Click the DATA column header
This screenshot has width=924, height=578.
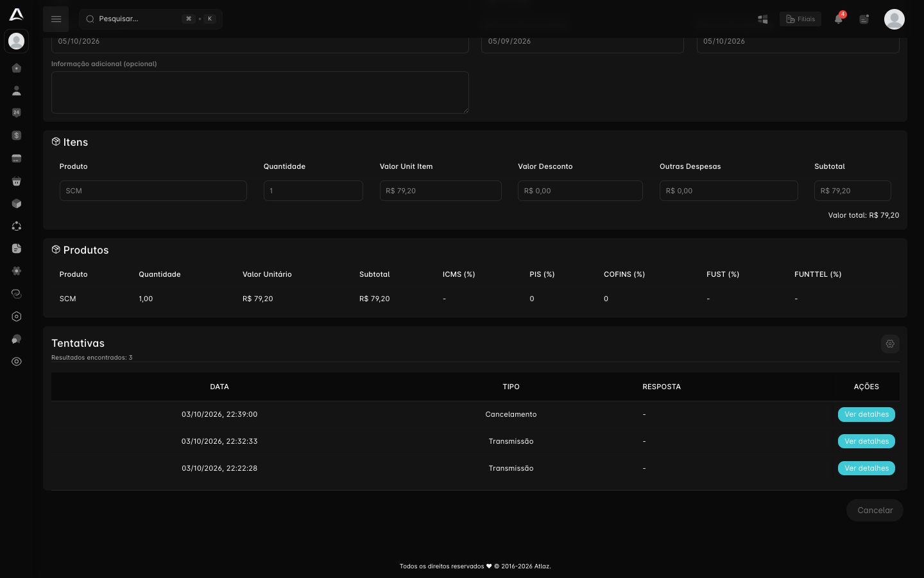click(x=219, y=387)
